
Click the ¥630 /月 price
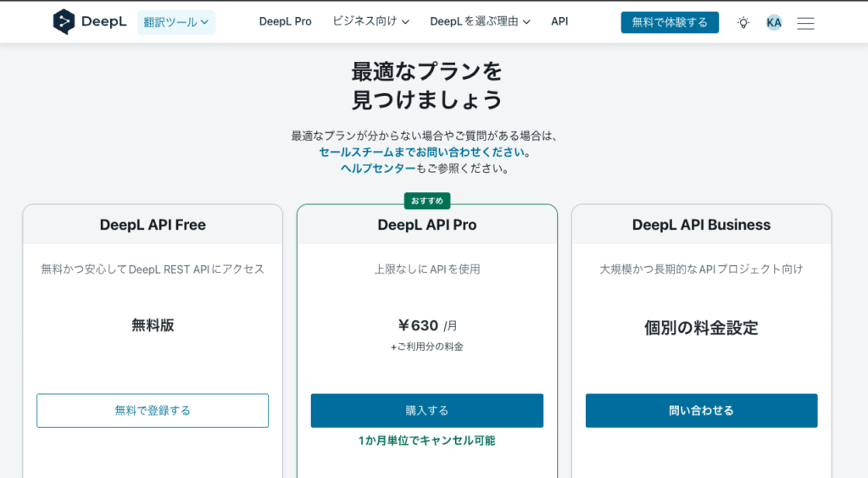tap(427, 325)
